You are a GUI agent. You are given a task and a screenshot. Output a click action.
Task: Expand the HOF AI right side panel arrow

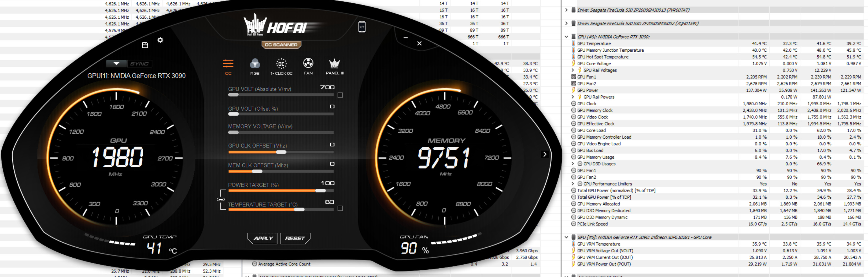[545, 154]
